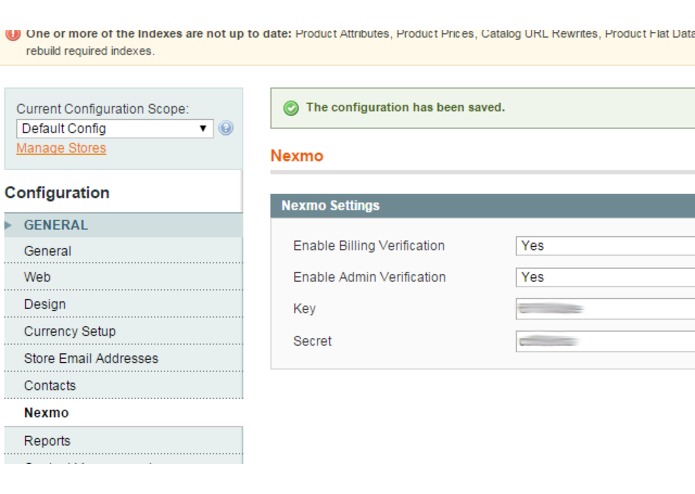The image size is (695, 494).
Task: Follow the Manage Stores link
Action: click(x=61, y=148)
